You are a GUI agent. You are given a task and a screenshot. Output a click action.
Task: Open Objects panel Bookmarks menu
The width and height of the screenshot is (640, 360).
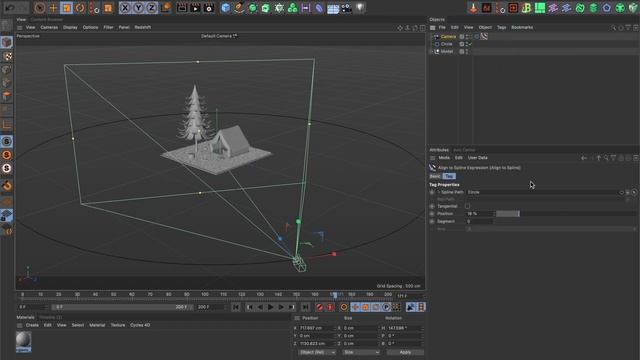point(522,27)
